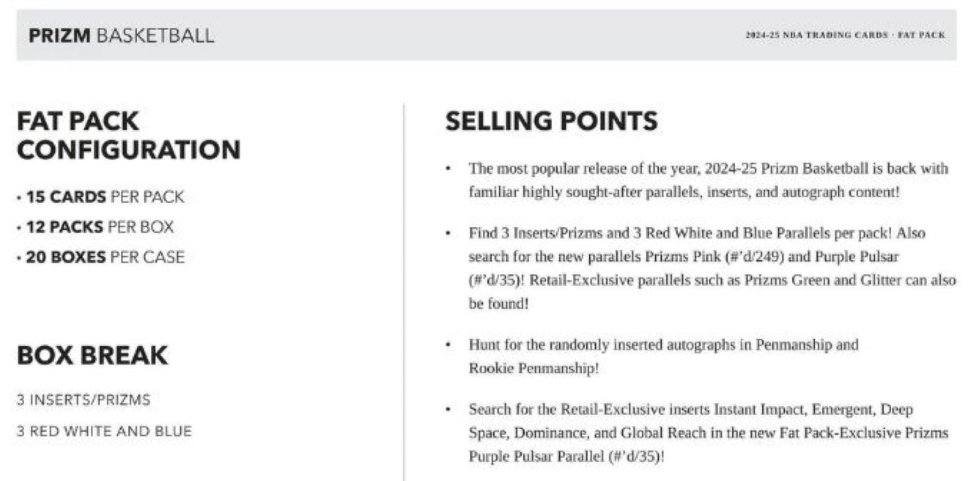Screen dimensions: 980x481
Task: Click the 2024-25 NBA Trading Cards Fat Pack label
Action: (845, 35)
